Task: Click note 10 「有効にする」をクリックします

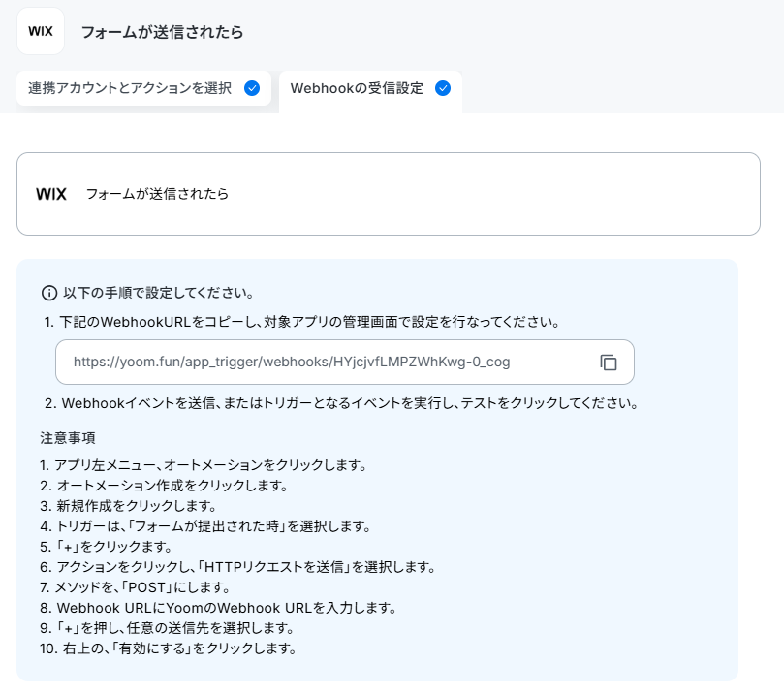Action: pyautogui.click(x=169, y=648)
